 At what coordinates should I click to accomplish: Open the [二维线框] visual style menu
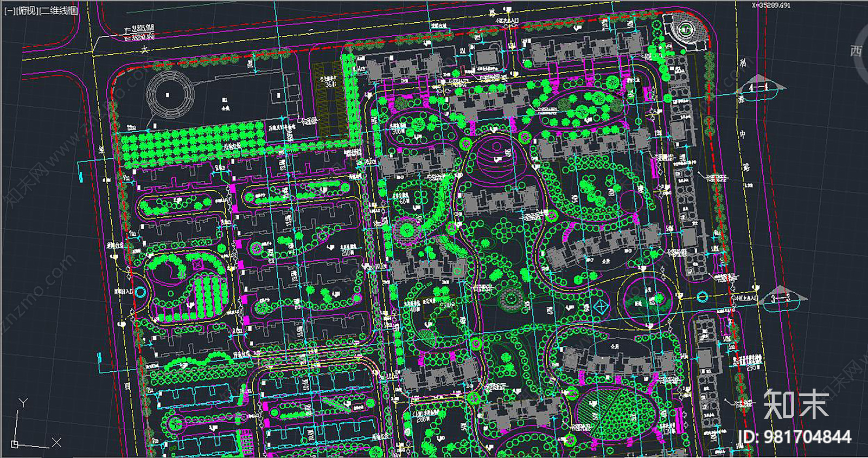point(59,11)
